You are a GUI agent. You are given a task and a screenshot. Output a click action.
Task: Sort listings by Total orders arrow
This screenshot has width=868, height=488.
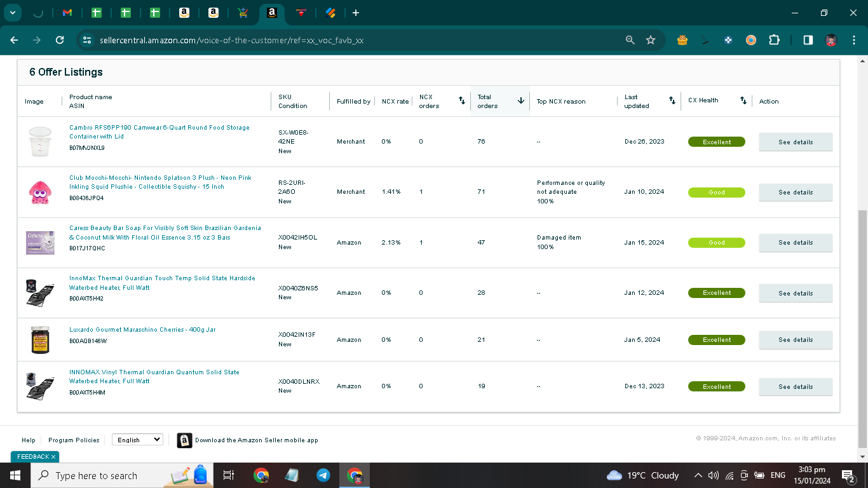coord(521,100)
